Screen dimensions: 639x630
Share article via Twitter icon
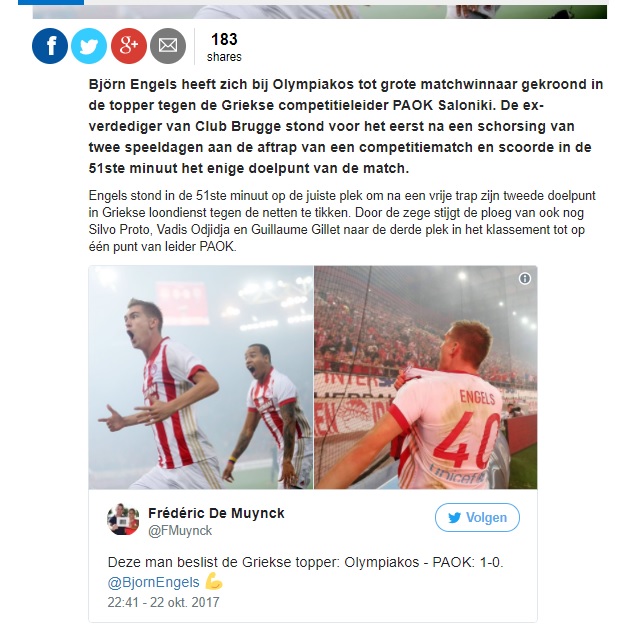[x=89, y=46]
